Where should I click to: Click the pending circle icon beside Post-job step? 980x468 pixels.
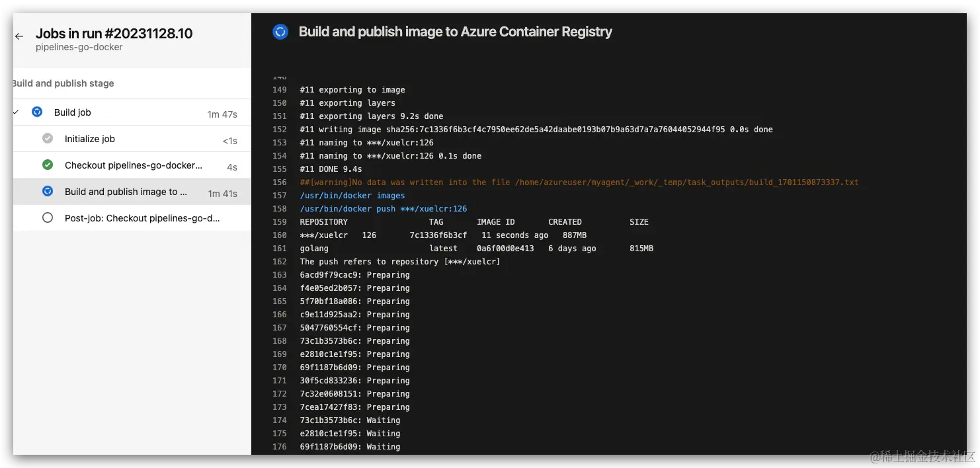(48, 217)
